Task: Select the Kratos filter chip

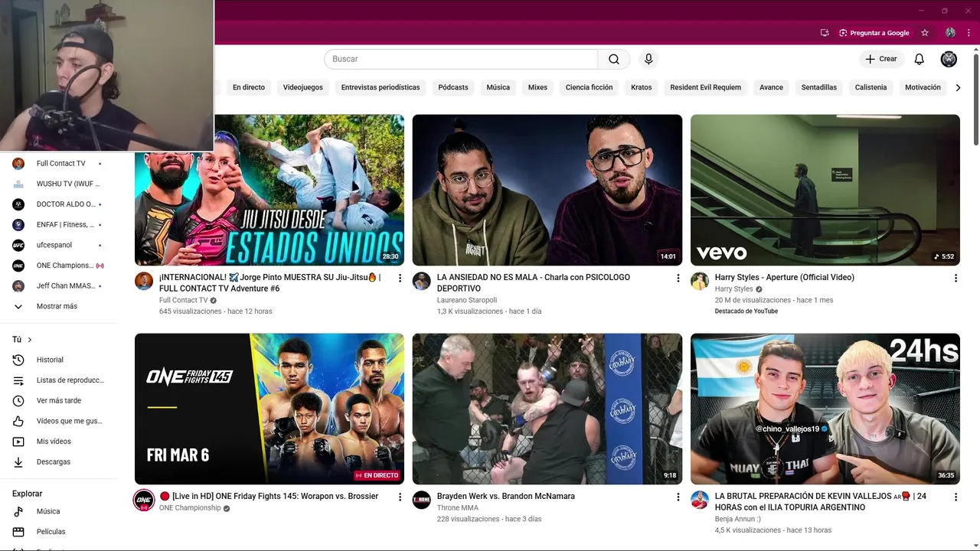Action: [x=642, y=87]
